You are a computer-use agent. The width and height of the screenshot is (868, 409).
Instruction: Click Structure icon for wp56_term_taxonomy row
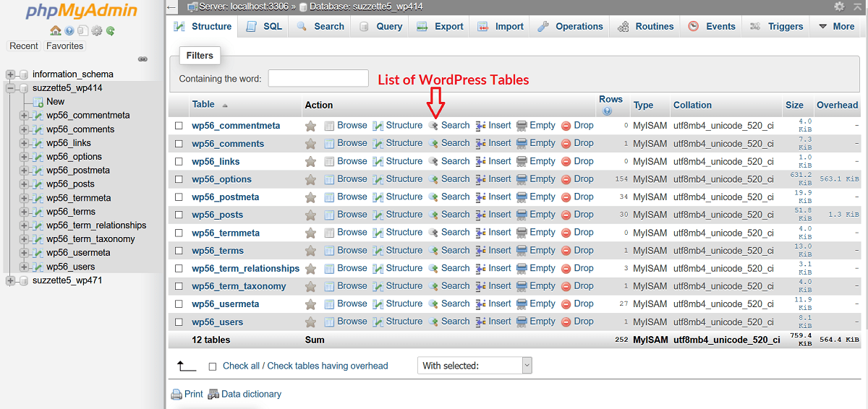pos(378,285)
